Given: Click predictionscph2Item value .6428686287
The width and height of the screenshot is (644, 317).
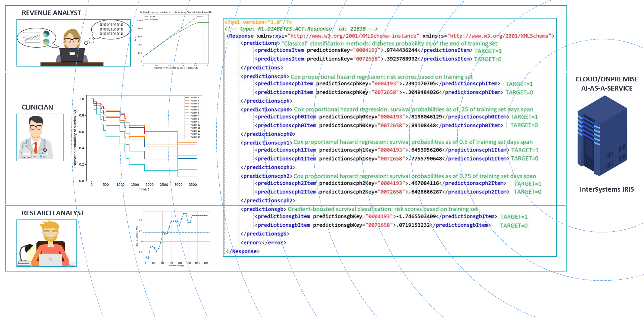Looking at the screenshot, I should (x=425, y=192).
